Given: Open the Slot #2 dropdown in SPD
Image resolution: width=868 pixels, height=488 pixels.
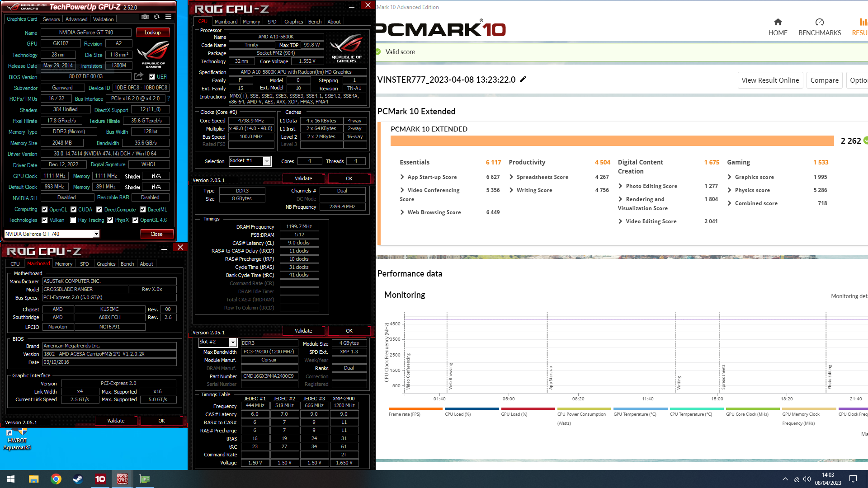Looking at the screenshot, I should point(233,342).
